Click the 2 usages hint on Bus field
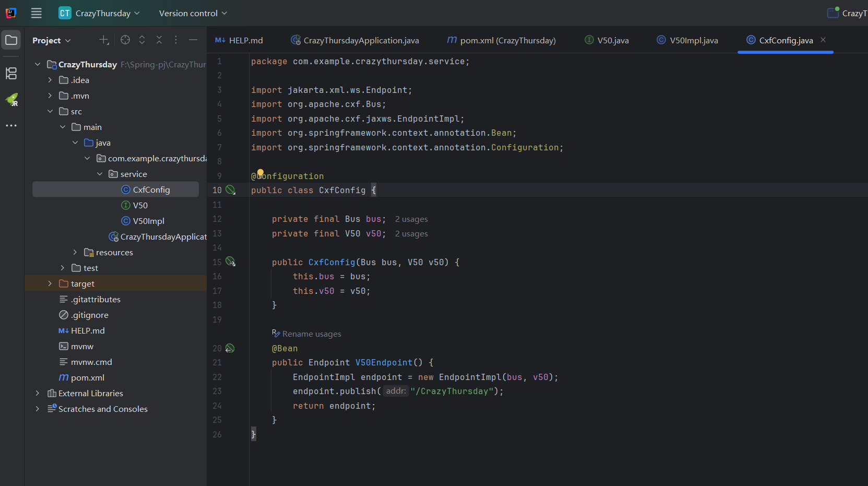This screenshot has height=486, width=868. pos(411,219)
